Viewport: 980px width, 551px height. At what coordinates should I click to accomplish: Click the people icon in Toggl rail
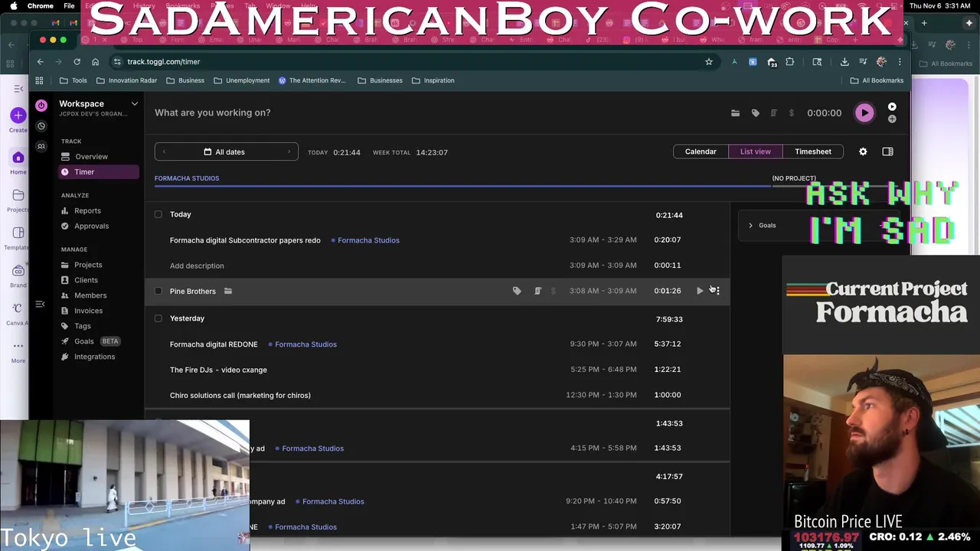[x=41, y=147]
